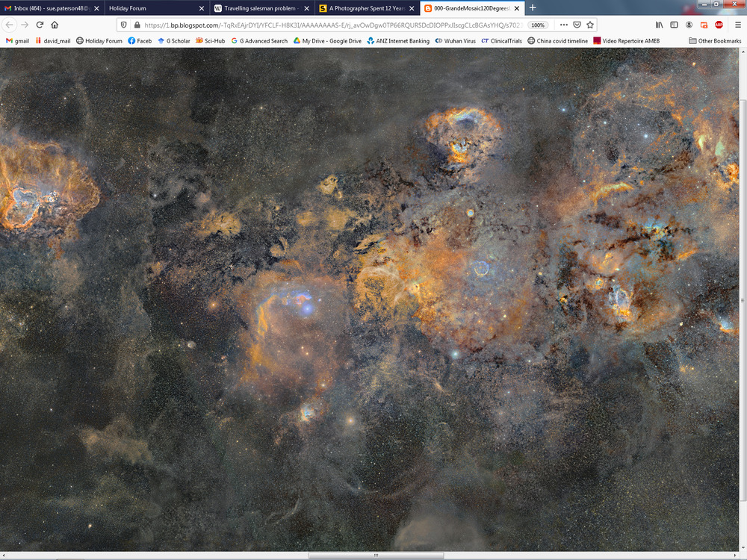Switch to the Holiday Forum tab
Viewport: 747px width, 560px height.
[149, 8]
